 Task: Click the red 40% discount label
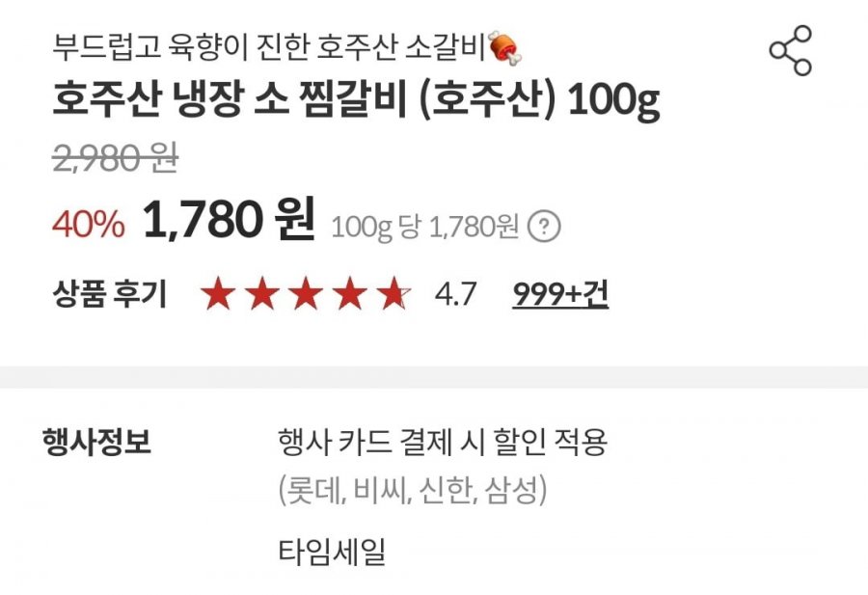[89, 225]
